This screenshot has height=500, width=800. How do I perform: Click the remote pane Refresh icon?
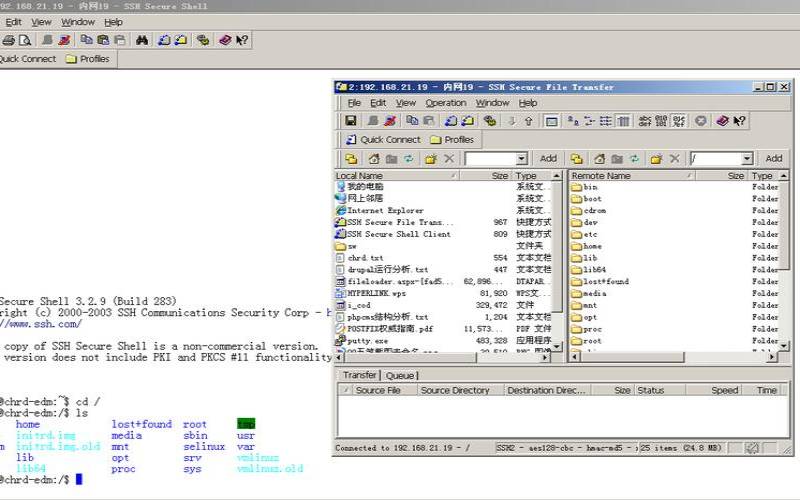tap(634, 159)
